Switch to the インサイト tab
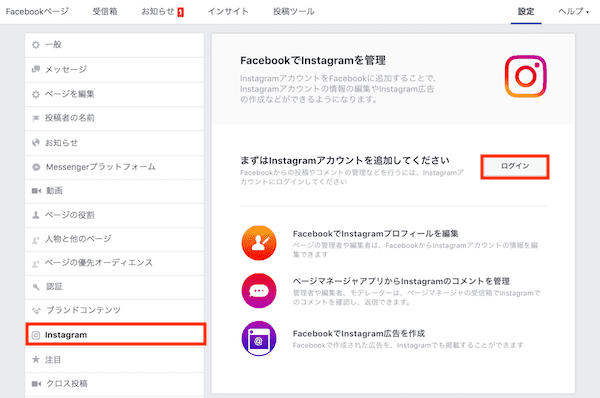600x398 pixels. click(228, 11)
